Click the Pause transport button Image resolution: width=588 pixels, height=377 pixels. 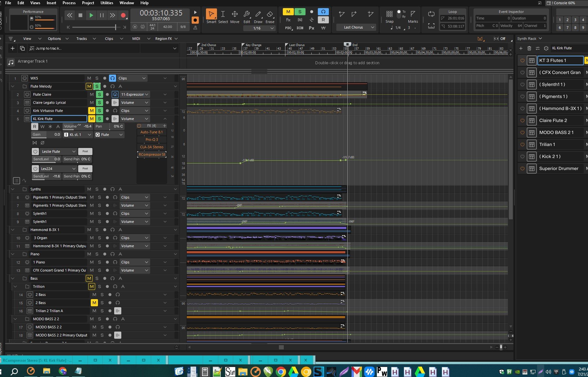point(102,15)
